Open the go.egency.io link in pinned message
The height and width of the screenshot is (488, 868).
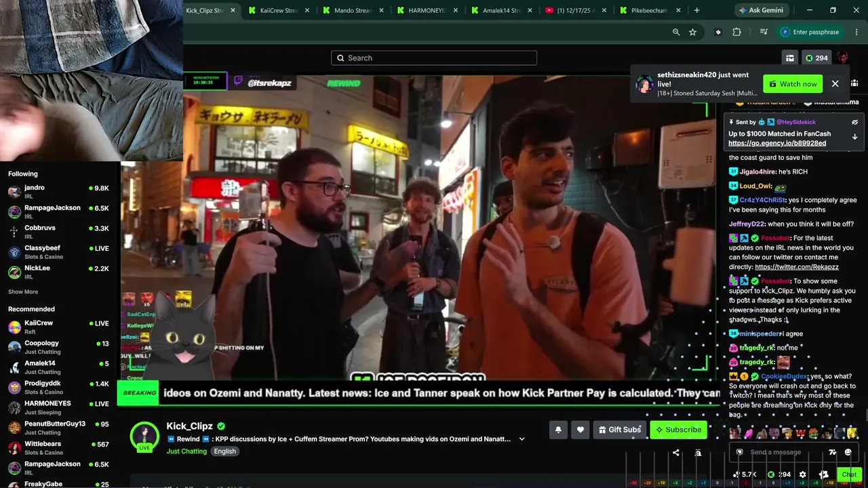[x=777, y=143]
